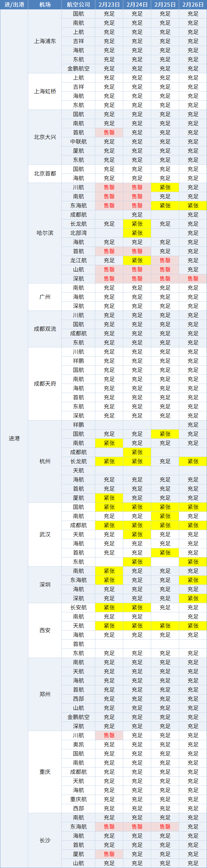Click the 机场 column header
Viewport: 207px width, 868px height.
pyautogui.click(x=45, y=5)
